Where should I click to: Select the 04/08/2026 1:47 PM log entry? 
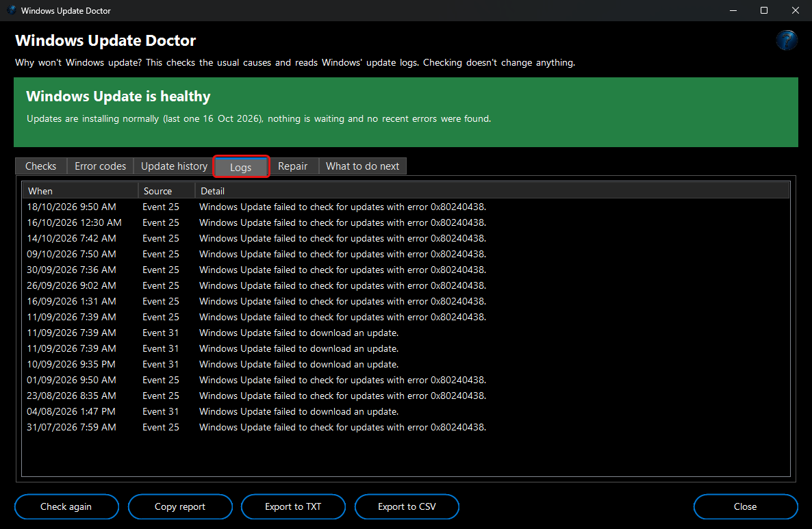tap(406, 411)
